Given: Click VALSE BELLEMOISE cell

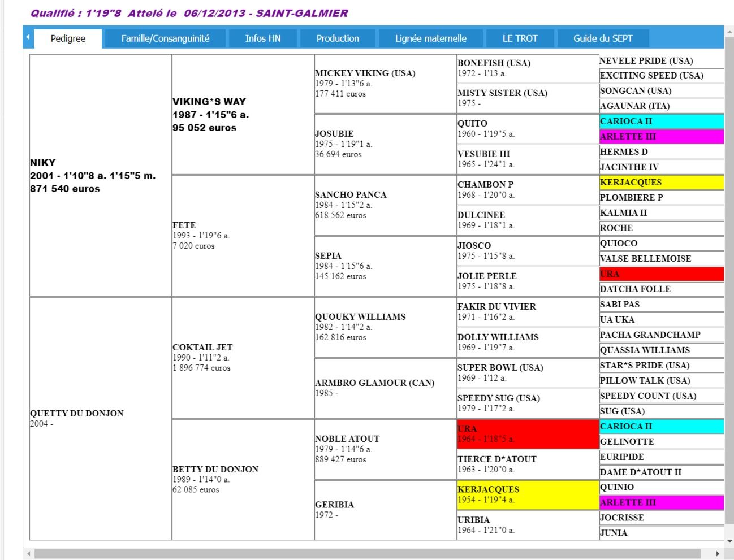Looking at the screenshot, I should pos(662,259).
